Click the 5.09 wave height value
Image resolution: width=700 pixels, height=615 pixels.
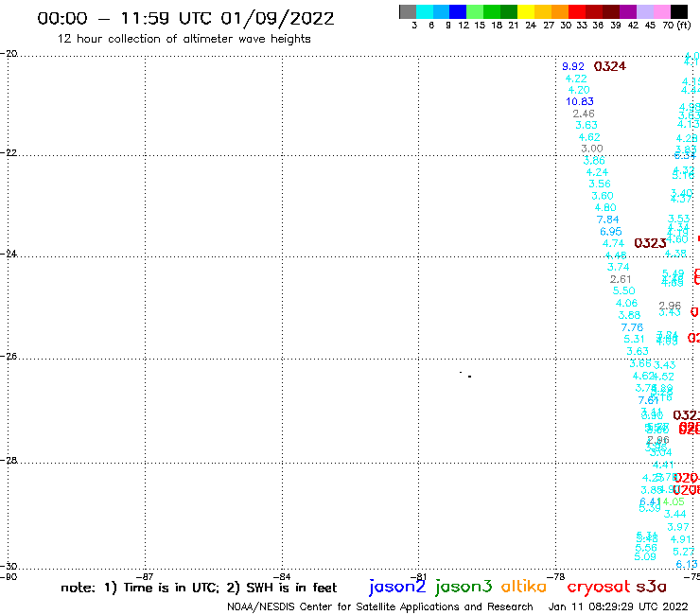point(645,557)
